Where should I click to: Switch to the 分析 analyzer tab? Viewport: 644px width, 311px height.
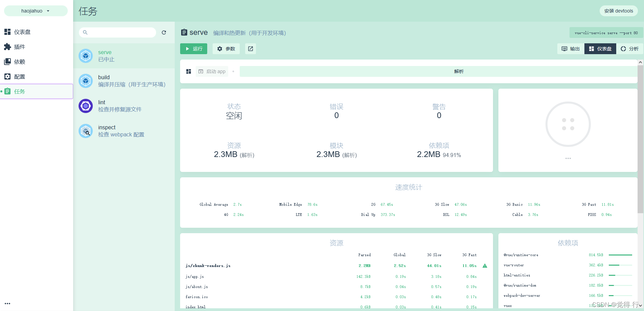630,49
